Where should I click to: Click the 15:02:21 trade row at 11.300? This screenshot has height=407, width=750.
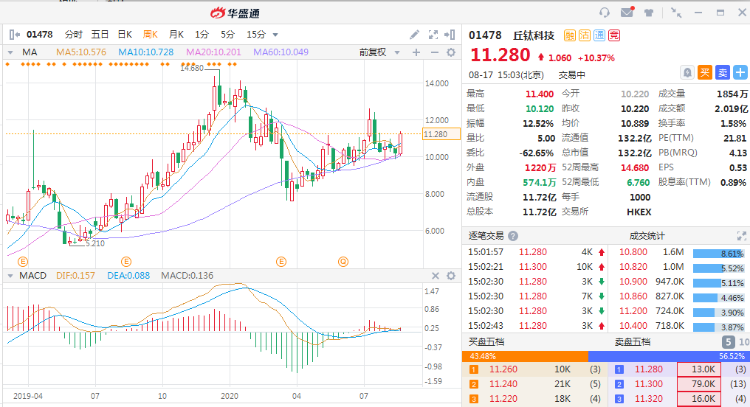click(537, 267)
